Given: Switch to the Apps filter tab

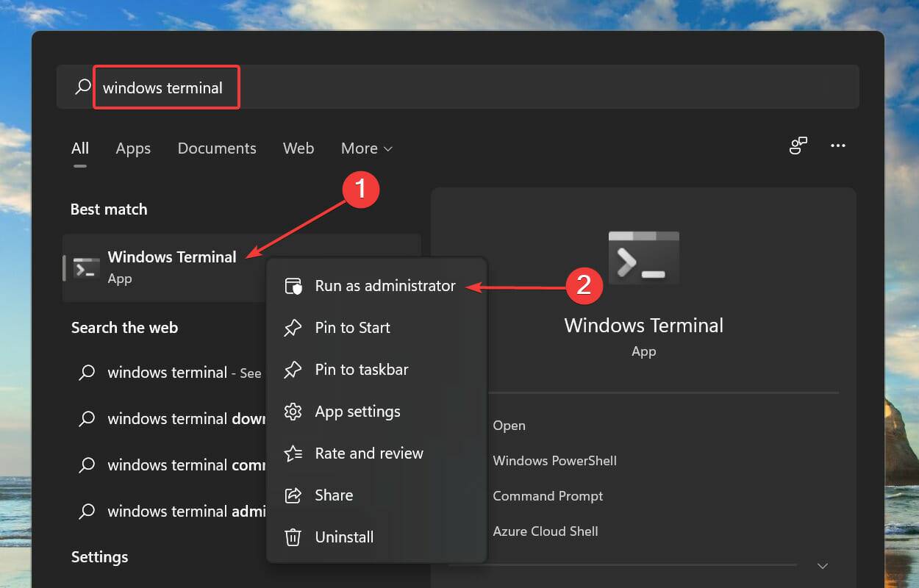Looking at the screenshot, I should point(133,148).
